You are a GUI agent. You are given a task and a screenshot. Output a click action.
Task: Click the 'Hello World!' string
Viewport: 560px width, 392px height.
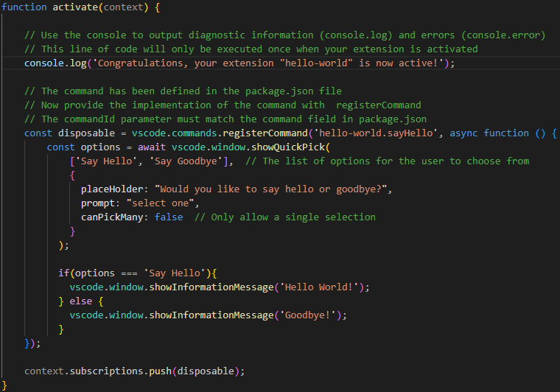coord(319,287)
